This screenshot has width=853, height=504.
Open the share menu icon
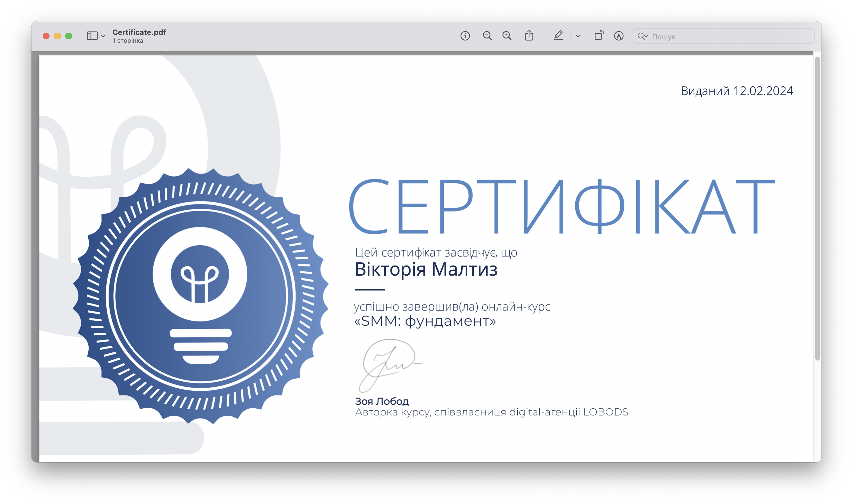[529, 36]
